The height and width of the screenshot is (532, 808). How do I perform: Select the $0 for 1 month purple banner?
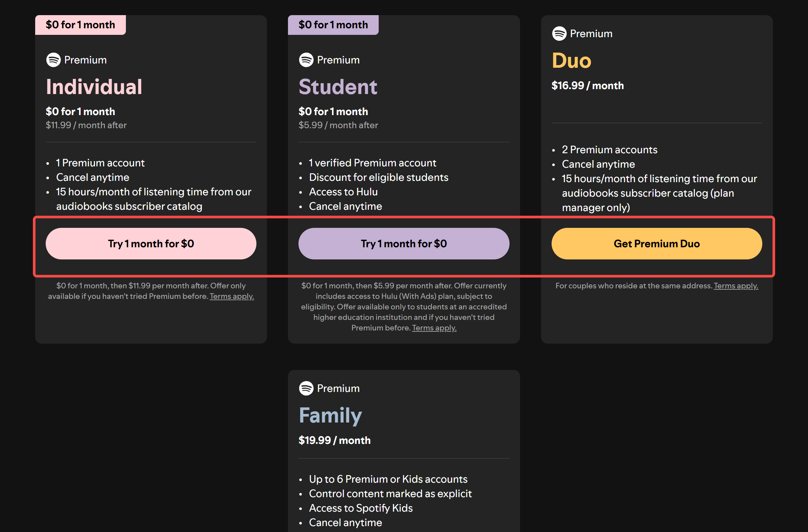[333, 24]
